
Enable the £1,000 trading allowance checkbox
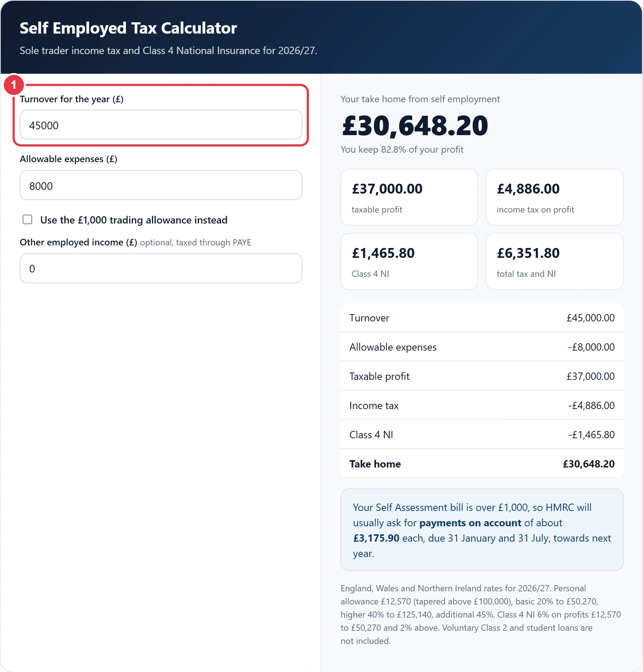point(27,219)
